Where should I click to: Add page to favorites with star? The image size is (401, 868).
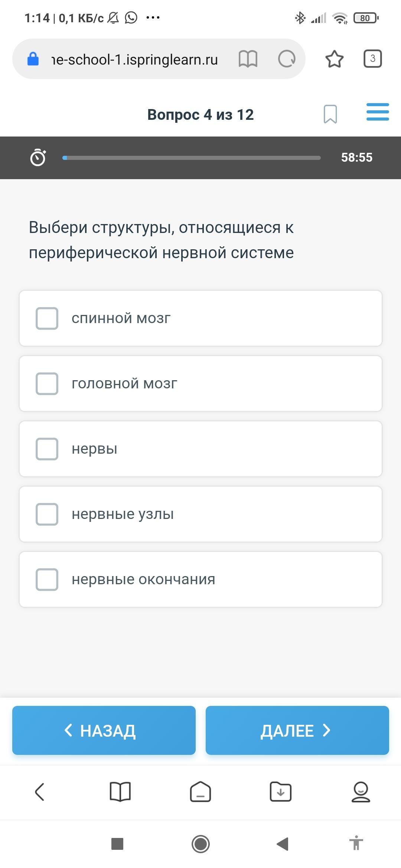pyautogui.click(x=334, y=59)
